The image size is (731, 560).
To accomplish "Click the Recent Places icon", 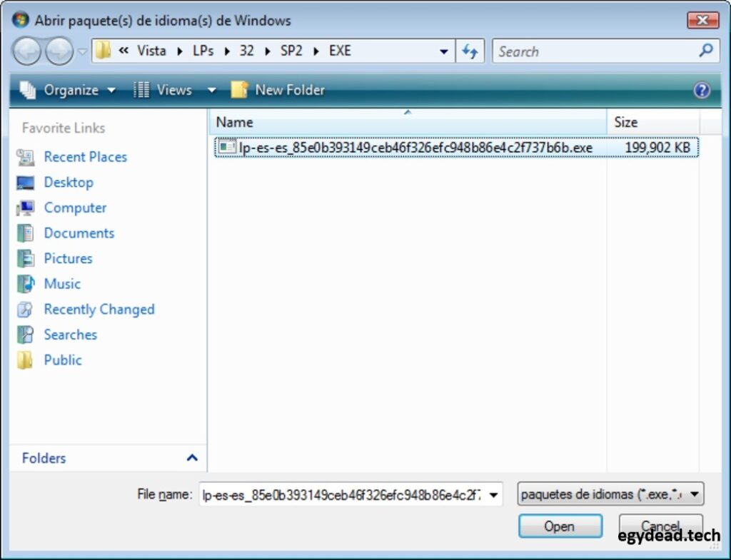I will [25, 158].
